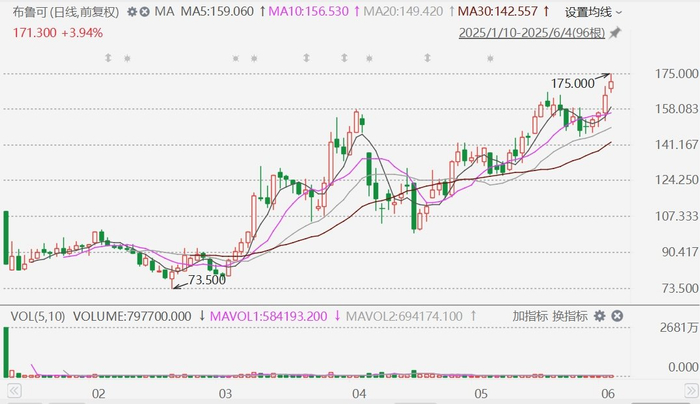The width and height of the screenshot is (700, 404).
Task: Click 加指标 to add an indicator
Action: [x=530, y=316]
